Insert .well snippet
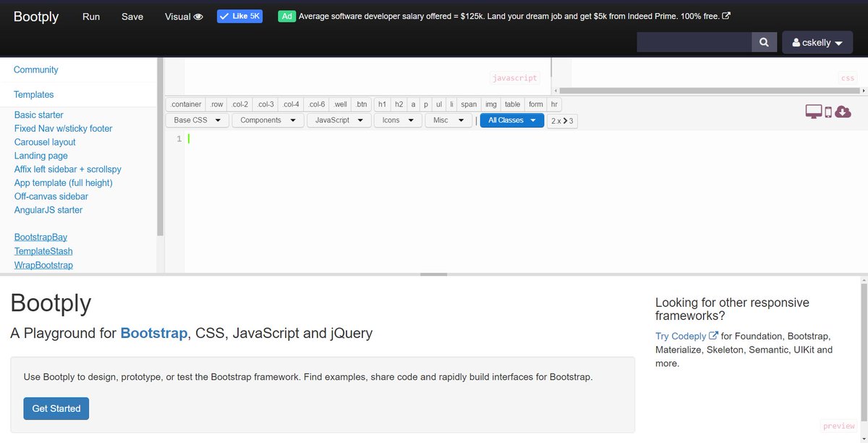 pyautogui.click(x=340, y=104)
